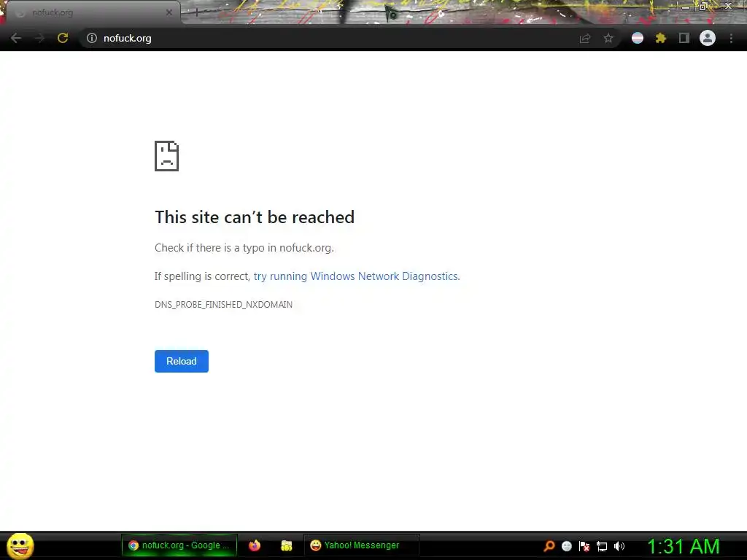Open the flag notification tray icon

(584, 546)
